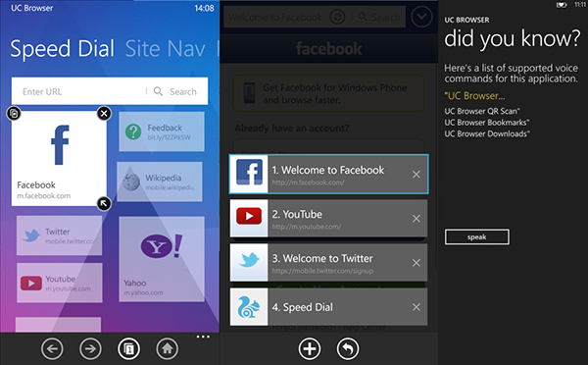Remove the Facebook speed dial tile
588x365 pixels.
pyautogui.click(x=104, y=113)
